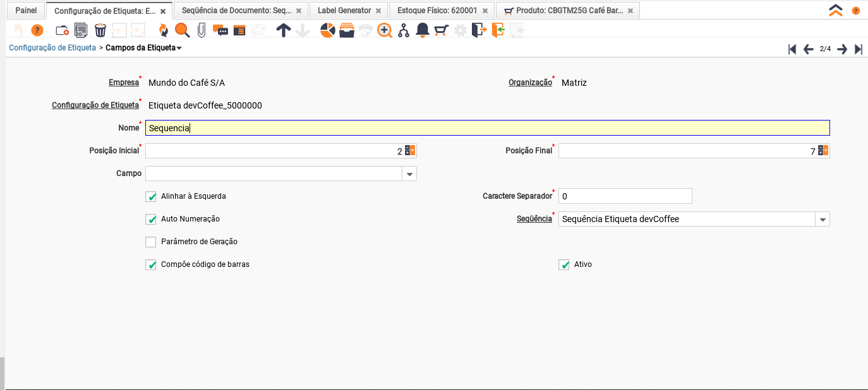The width and height of the screenshot is (868, 390).
Task: Toggle grid view using the grid icon
Action: click(239, 30)
